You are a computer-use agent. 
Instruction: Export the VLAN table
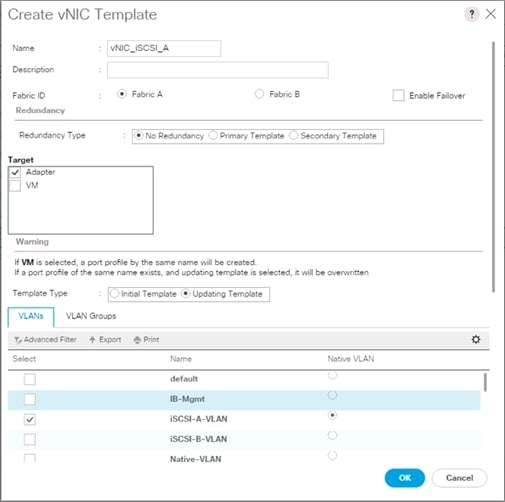point(105,340)
